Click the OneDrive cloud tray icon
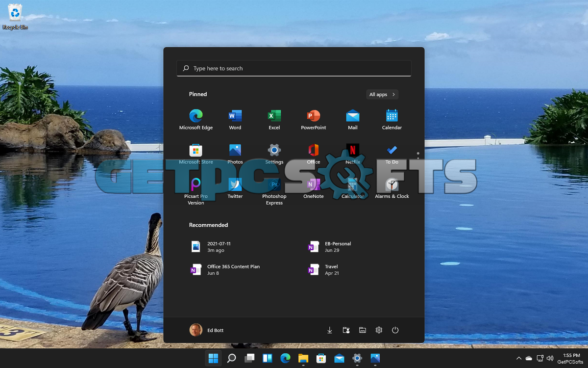 529,358
